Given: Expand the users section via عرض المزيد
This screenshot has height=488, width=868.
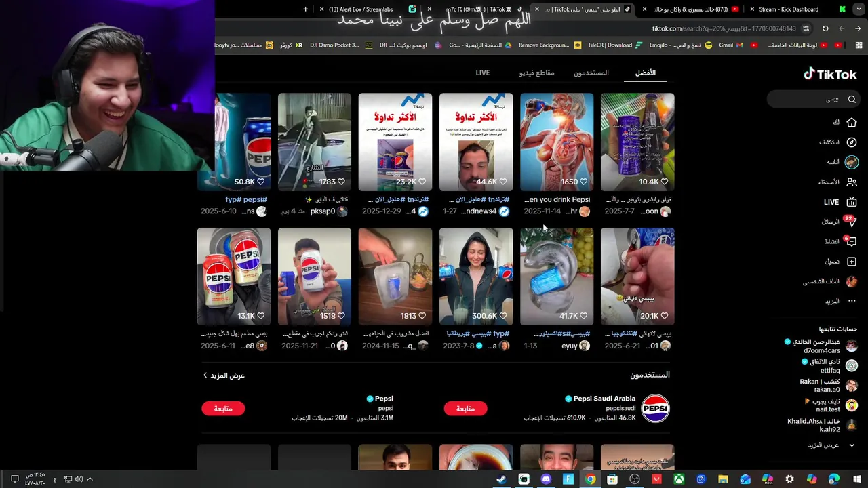Looking at the screenshot, I should [224, 375].
